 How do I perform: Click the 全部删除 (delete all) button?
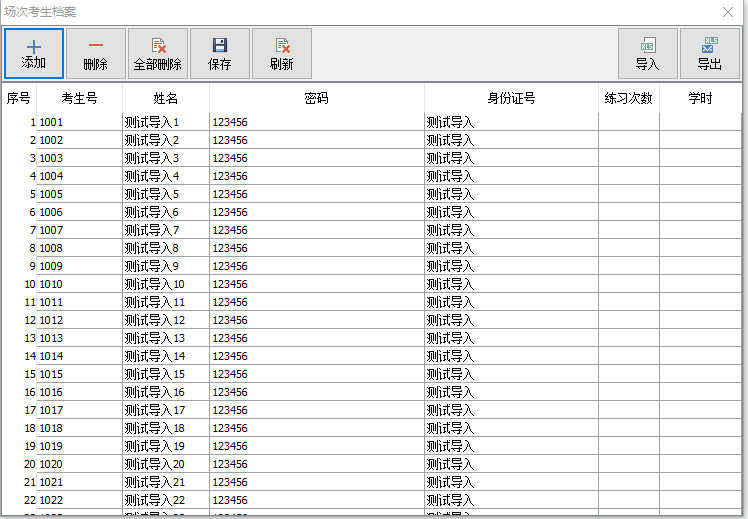158,53
